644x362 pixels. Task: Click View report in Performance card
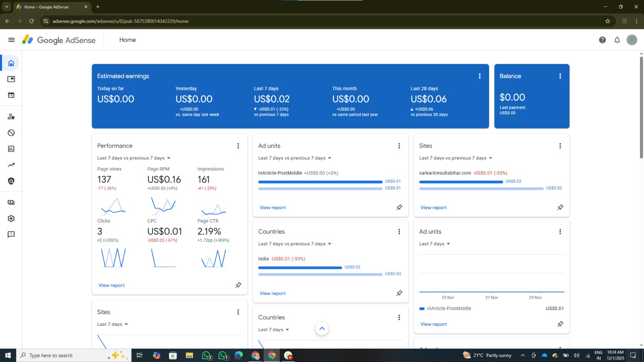[111, 285]
